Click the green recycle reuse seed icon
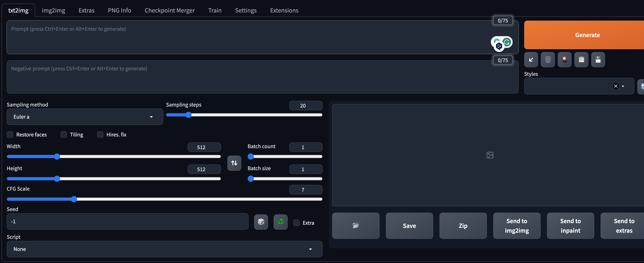This screenshot has width=644, height=263. (280, 222)
